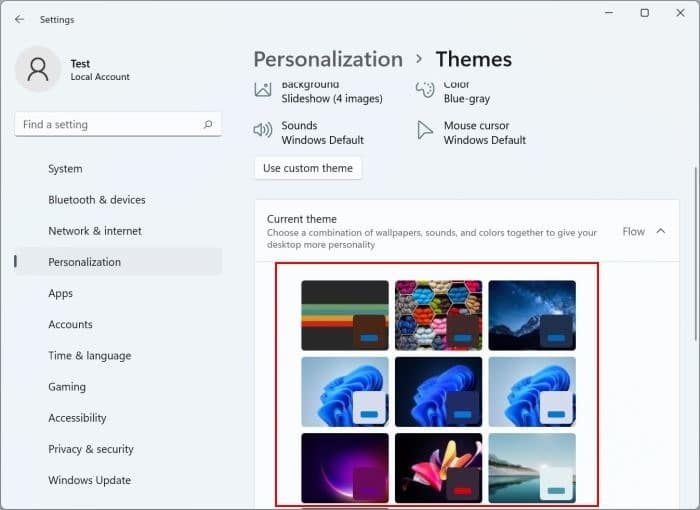This screenshot has height=510, width=700.
Task: Open the Test user profile avatar
Action: click(38, 69)
